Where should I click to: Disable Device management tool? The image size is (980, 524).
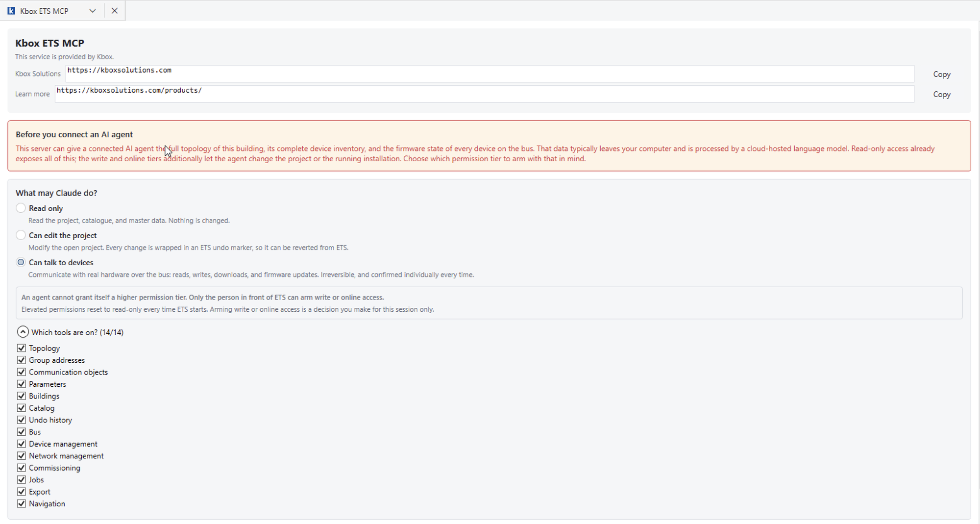tap(21, 444)
